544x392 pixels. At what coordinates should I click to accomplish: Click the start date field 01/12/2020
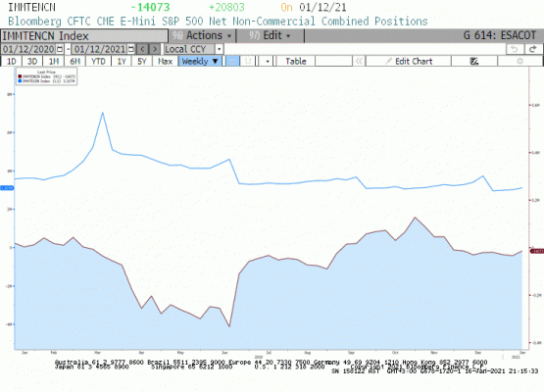pyautogui.click(x=28, y=49)
